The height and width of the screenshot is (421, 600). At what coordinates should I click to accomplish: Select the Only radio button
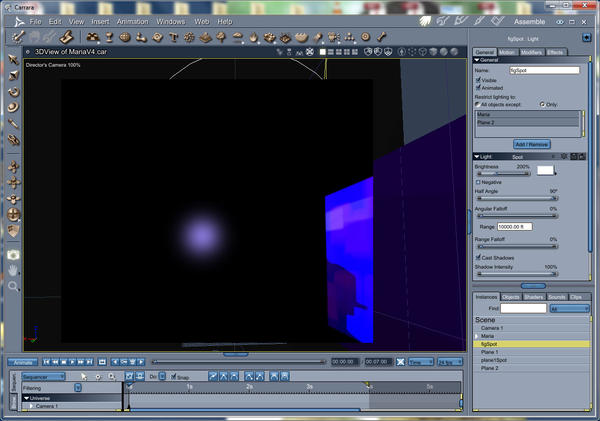click(542, 103)
